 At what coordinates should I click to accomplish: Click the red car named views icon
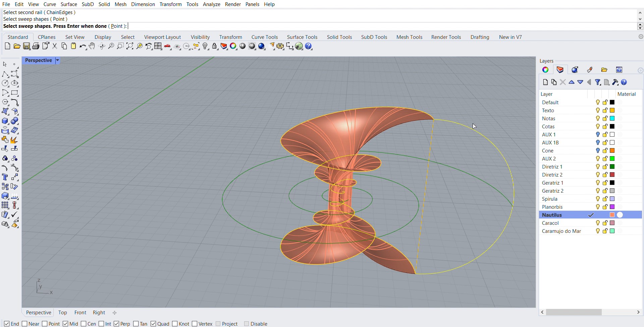point(168,46)
